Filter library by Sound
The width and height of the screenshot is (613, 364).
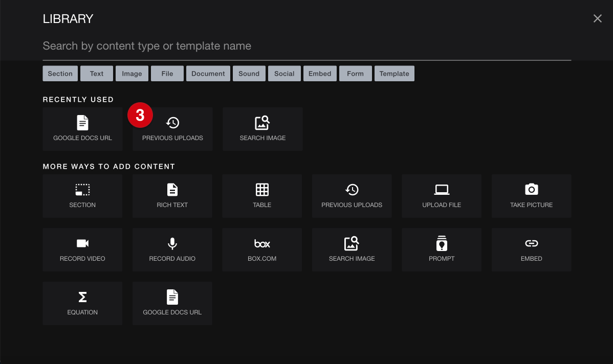tap(249, 74)
